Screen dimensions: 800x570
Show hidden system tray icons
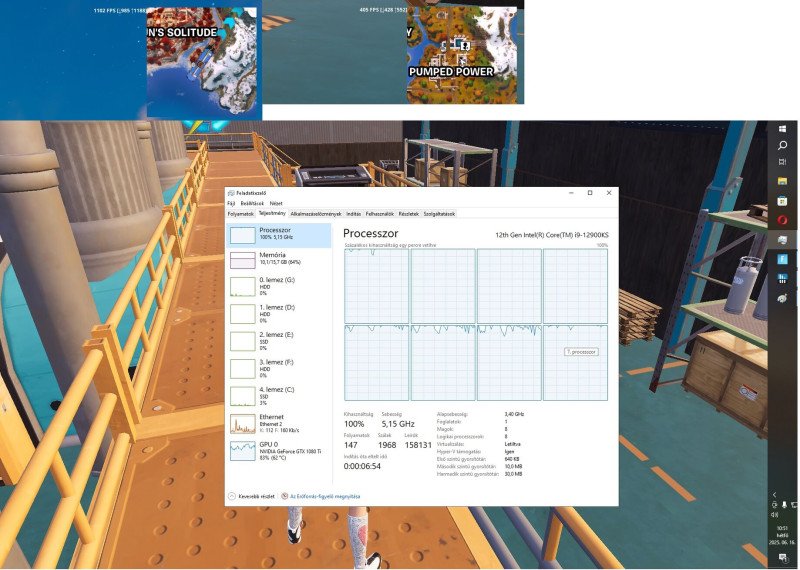[774, 494]
